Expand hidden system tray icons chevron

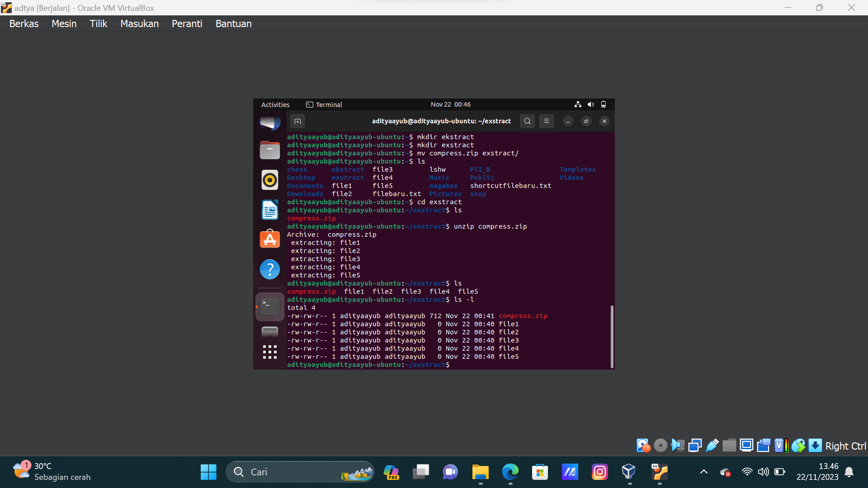click(x=703, y=472)
